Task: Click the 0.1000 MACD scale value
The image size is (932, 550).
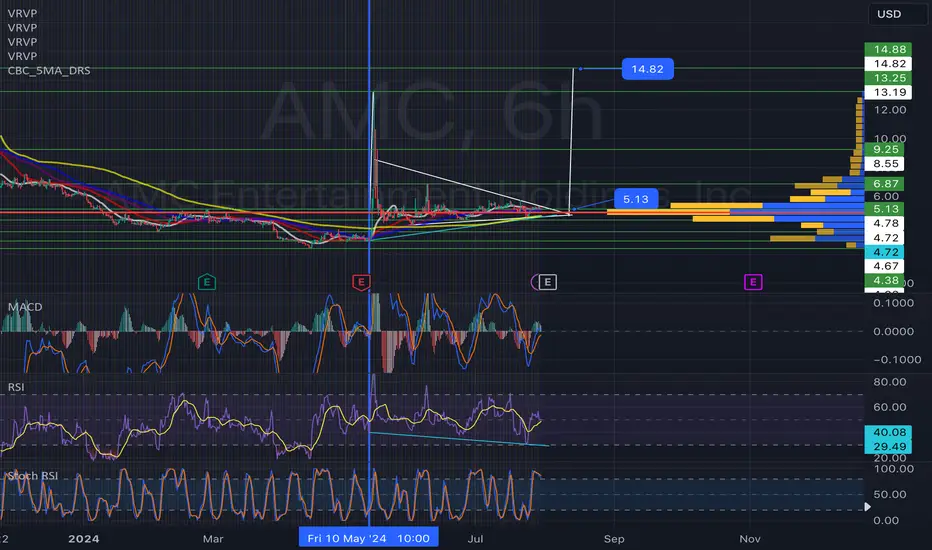Action: click(893, 303)
